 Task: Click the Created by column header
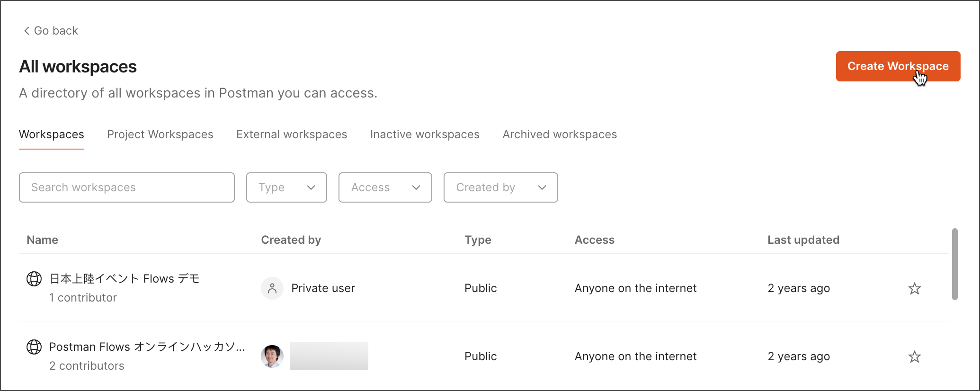tap(291, 240)
